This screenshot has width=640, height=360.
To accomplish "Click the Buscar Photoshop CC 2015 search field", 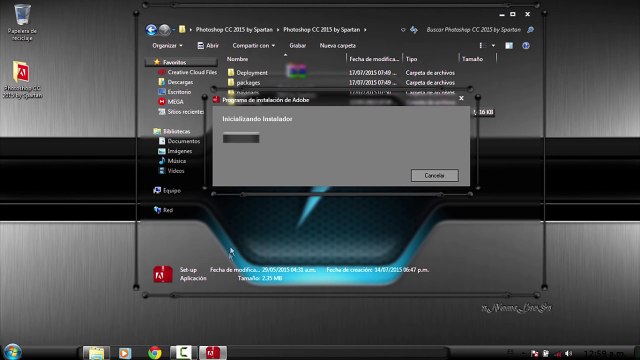I will pyautogui.click(x=473, y=30).
